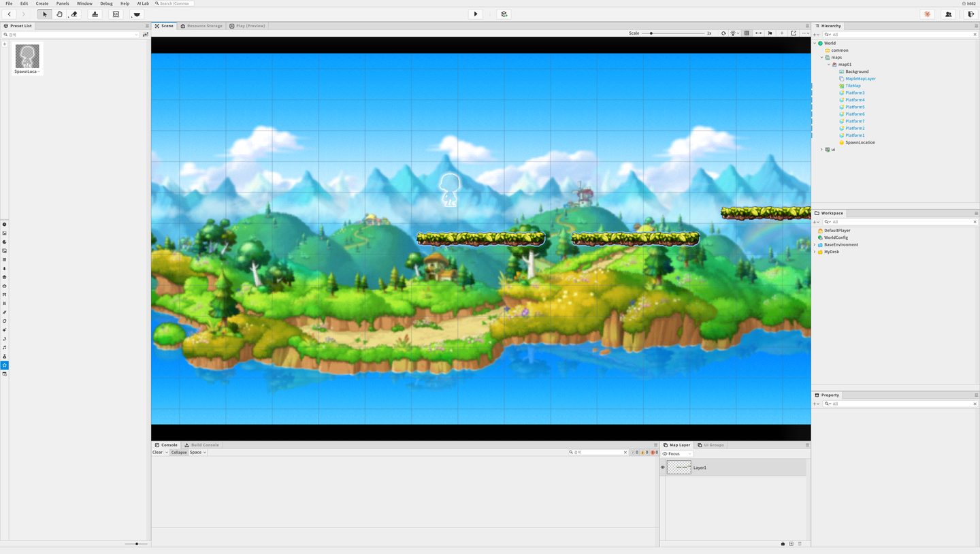Open the multiplayer users icon
Image resolution: width=980 pixels, height=554 pixels.
point(948,14)
